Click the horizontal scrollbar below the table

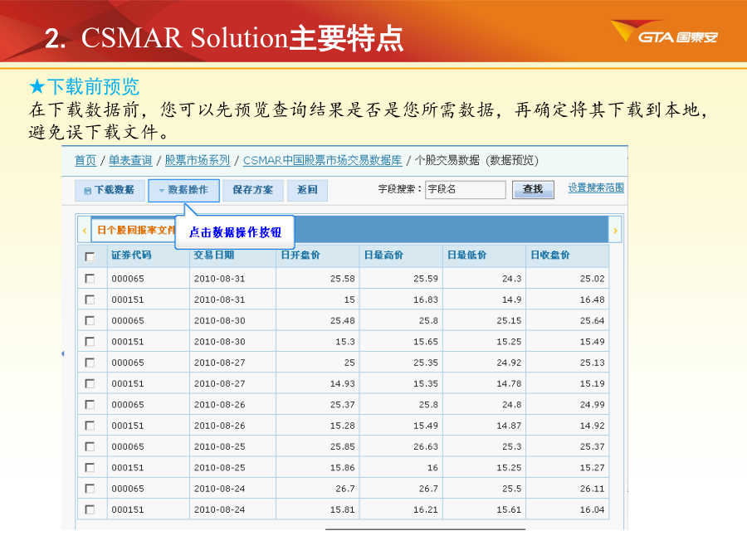pos(425,528)
